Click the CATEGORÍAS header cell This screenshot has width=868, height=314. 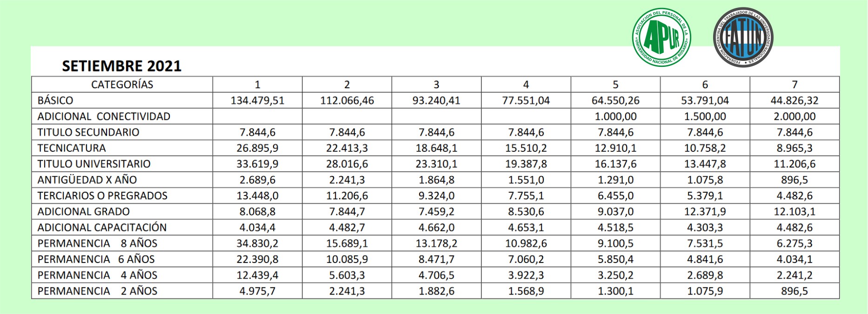(x=122, y=85)
